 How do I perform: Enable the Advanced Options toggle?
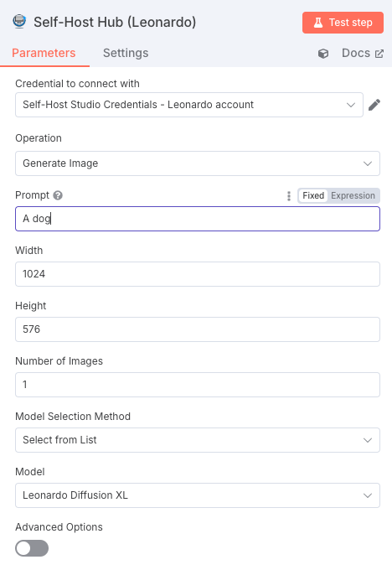click(32, 548)
